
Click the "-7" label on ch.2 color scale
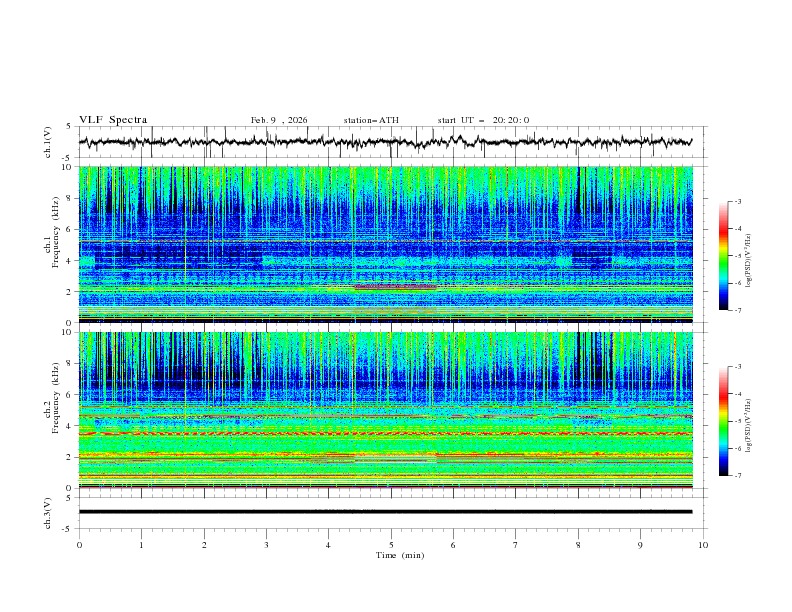[737, 476]
